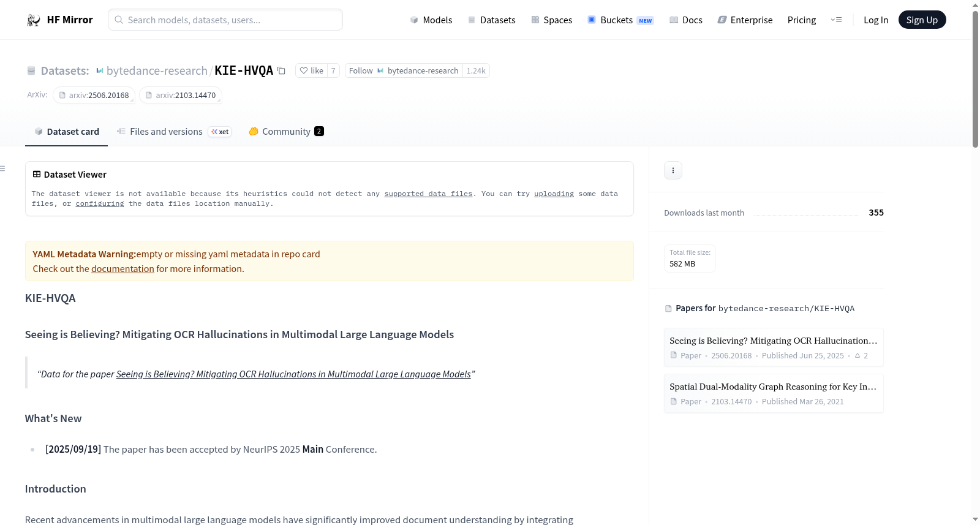Click the HF Mirror logo icon
980x525 pixels.
[x=34, y=20]
